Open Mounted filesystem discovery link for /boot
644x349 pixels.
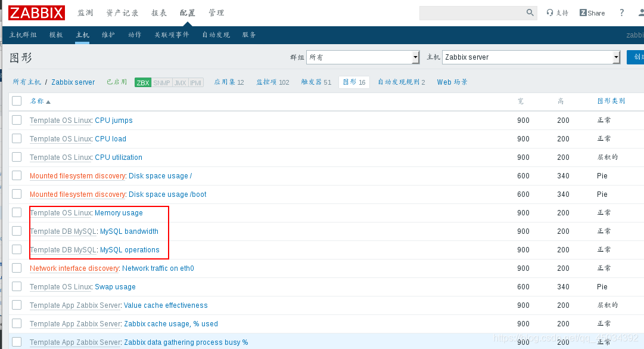pyautogui.click(x=77, y=194)
